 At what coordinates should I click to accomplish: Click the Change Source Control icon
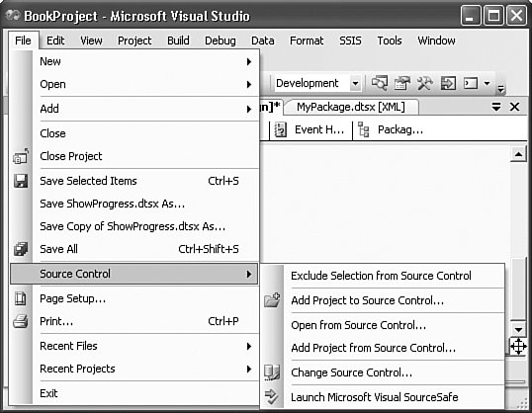pyautogui.click(x=272, y=372)
